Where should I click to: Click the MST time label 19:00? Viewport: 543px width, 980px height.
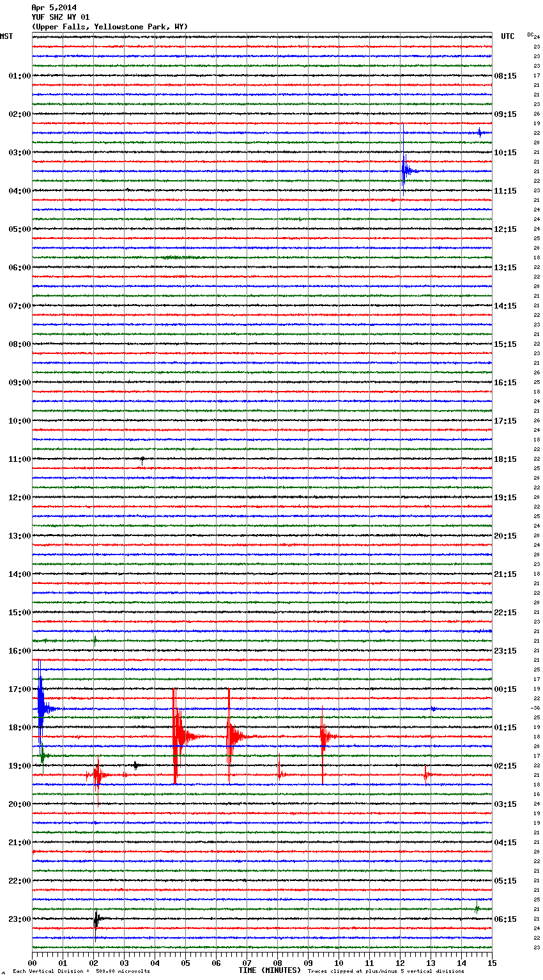(19, 766)
